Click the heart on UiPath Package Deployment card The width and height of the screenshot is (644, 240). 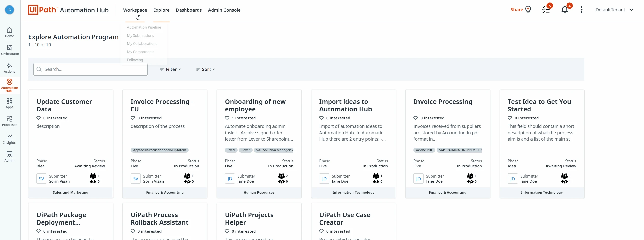39,231
